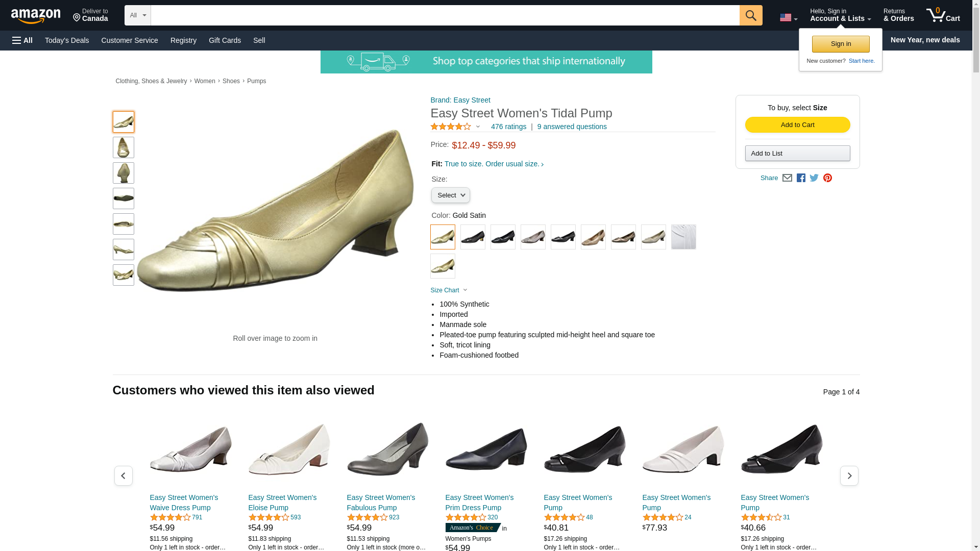The width and height of the screenshot is (980, 551).
Task: Show next carousel page arrow
Action: coord(849,475)
